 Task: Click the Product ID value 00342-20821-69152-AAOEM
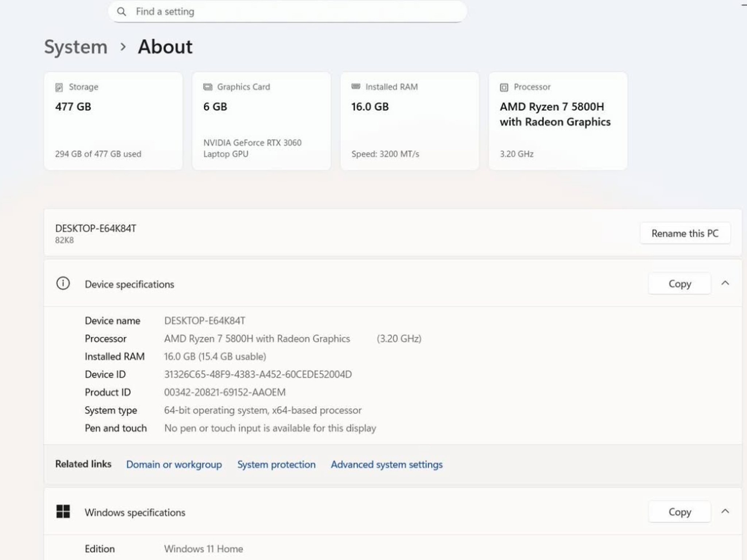click(225, 392)
